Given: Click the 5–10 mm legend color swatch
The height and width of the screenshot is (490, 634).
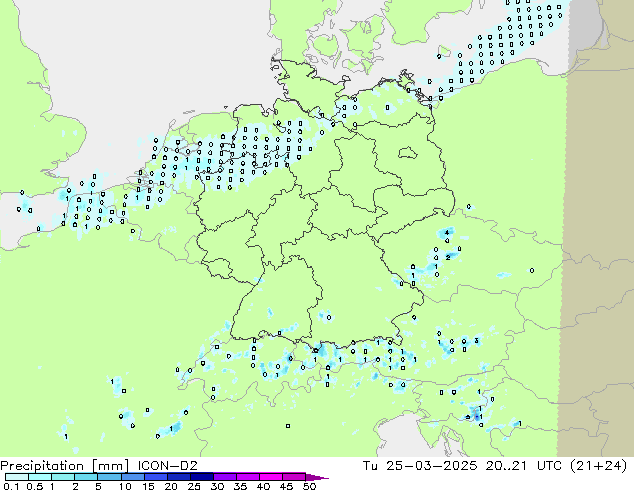Looking at the screenshot, I should (x=109, y=477).
